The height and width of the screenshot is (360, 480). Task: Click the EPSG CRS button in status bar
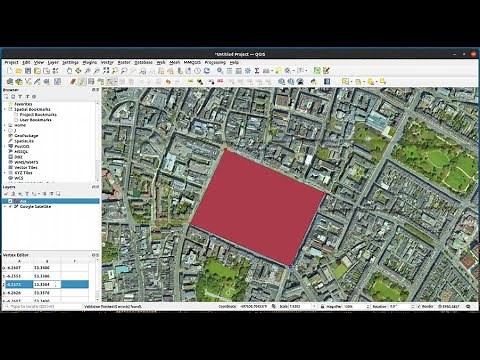click(450, 306)
